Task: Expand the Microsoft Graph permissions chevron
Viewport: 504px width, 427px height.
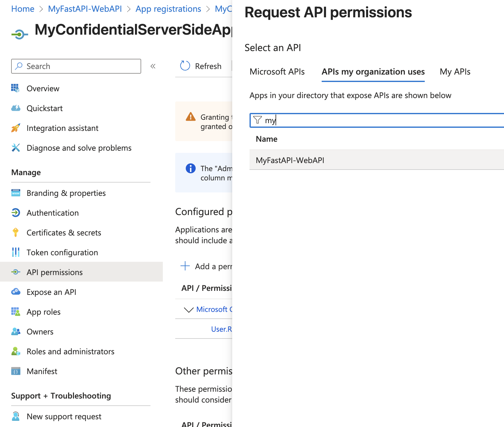Action: tap(189, 310)
